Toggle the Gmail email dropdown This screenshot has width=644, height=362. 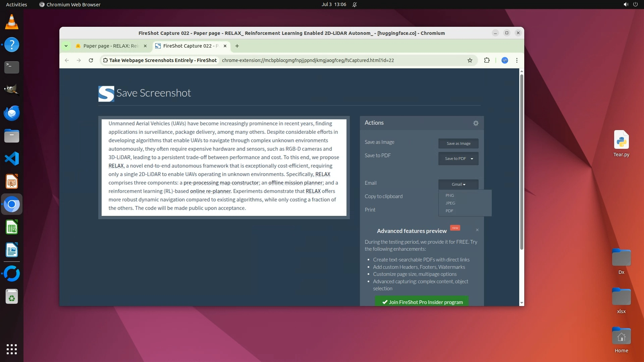point(458,184)
